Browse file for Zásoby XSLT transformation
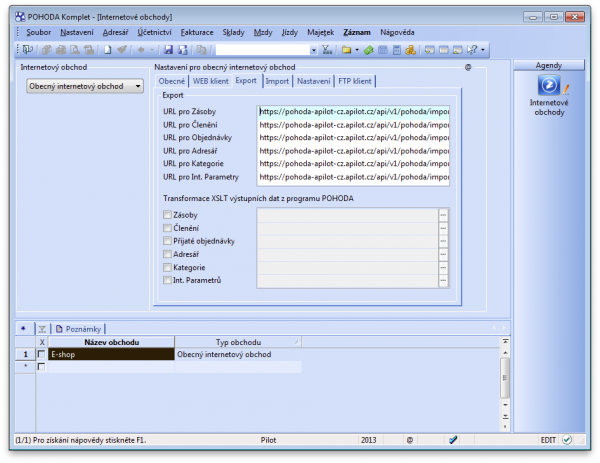This screenshot has width=600, height=463. (x=443, y=215)
